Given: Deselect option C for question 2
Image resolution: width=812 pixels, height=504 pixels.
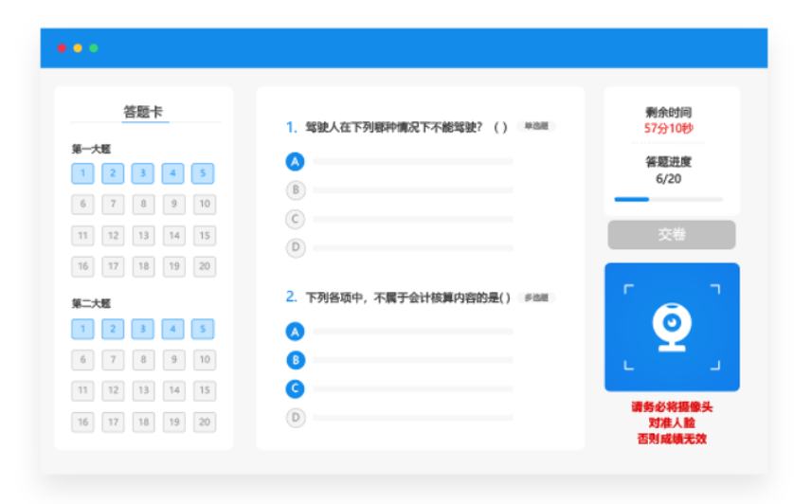Looking at the screenshot, I should tap(296, 388).
